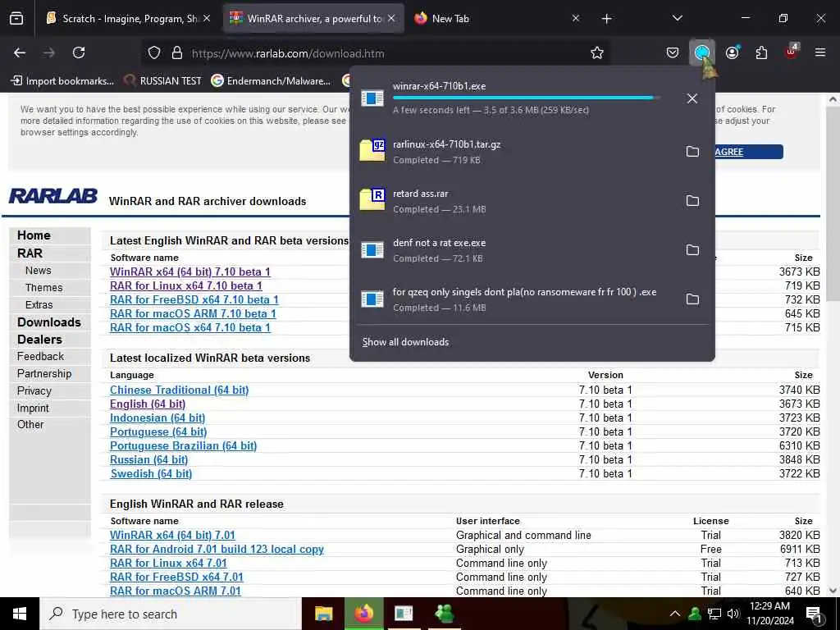Viewport: 840px width, 630px height.
Task: Open the Endermanch/Malware bookmark
Action: pyautogui.click(x=271, y=81)
